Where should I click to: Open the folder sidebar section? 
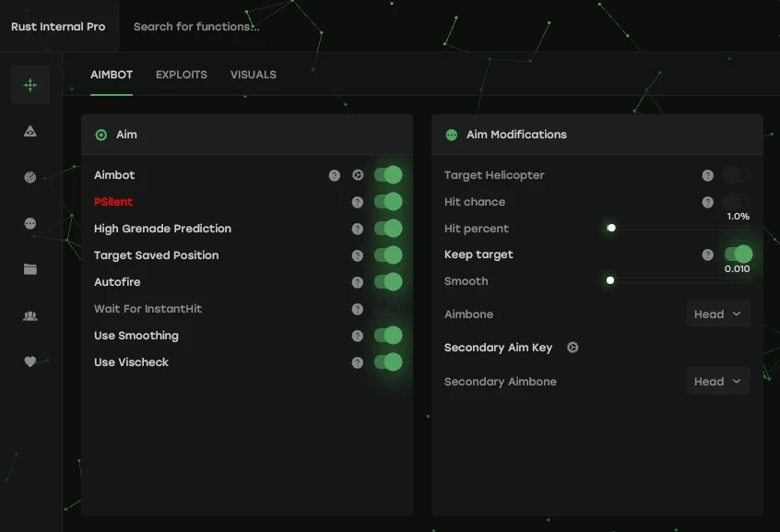[30, 269]
